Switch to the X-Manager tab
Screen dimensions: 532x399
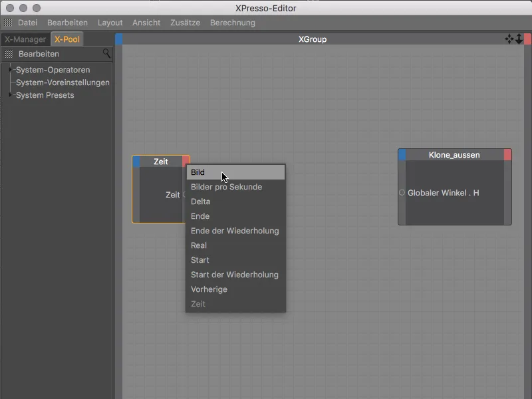point(25,39)
